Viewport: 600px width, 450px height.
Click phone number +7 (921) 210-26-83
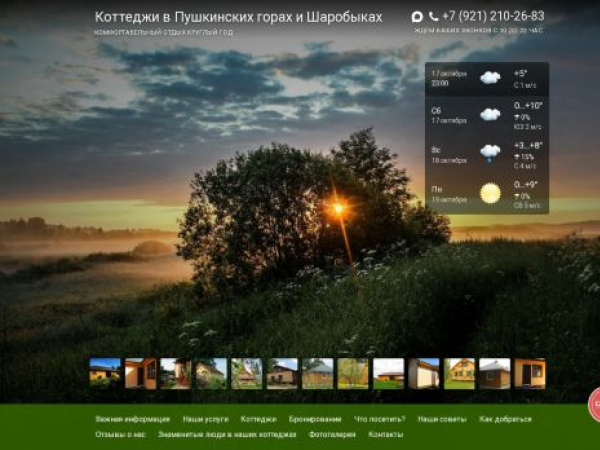(x=493, y=16)
